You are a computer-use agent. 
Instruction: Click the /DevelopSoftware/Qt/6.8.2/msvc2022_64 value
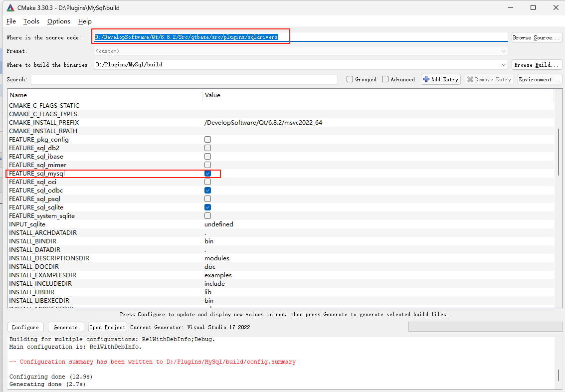pos(263,123)
